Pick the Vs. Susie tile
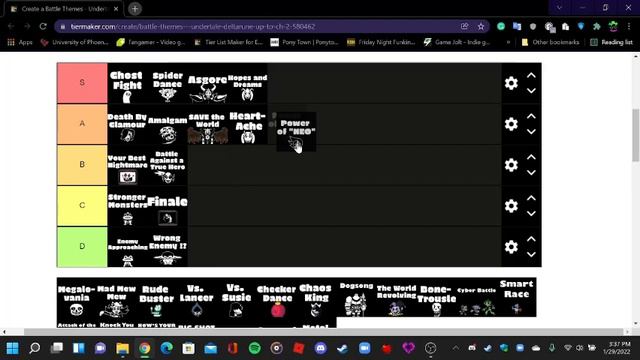This screenshot has height=360, width=640. pyautogui.click(x=237, y=298)
